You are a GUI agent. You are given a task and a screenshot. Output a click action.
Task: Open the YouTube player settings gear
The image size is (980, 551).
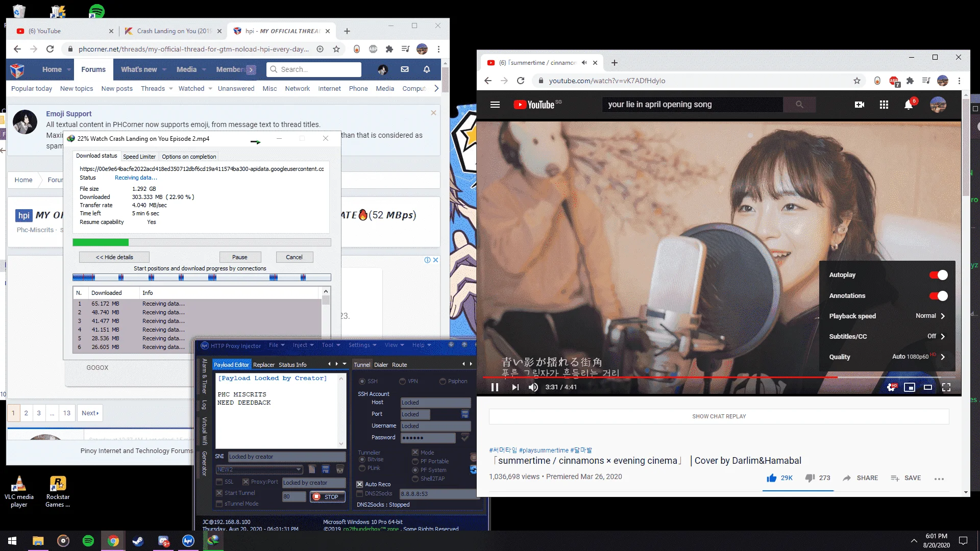tap(891, 387)
